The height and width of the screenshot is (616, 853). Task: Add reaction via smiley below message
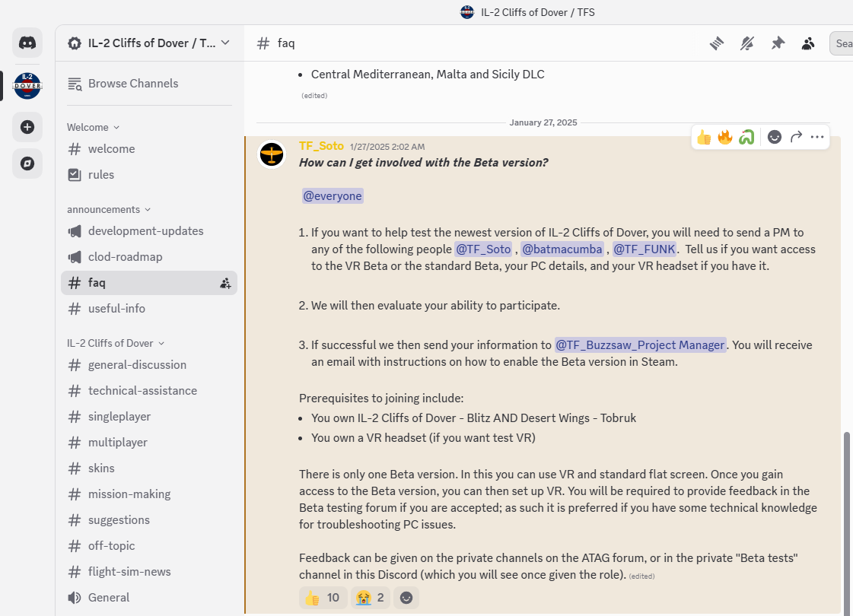406,598
